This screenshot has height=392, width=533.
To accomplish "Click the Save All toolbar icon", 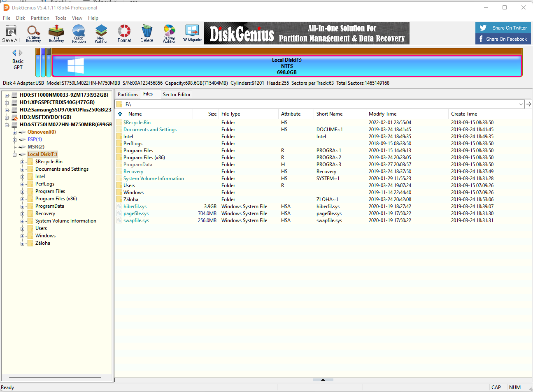I will 11,33.
